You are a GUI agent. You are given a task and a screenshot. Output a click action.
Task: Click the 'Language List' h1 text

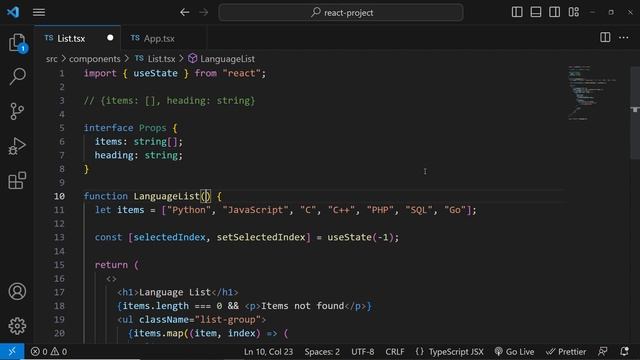(x=175, y=292)
